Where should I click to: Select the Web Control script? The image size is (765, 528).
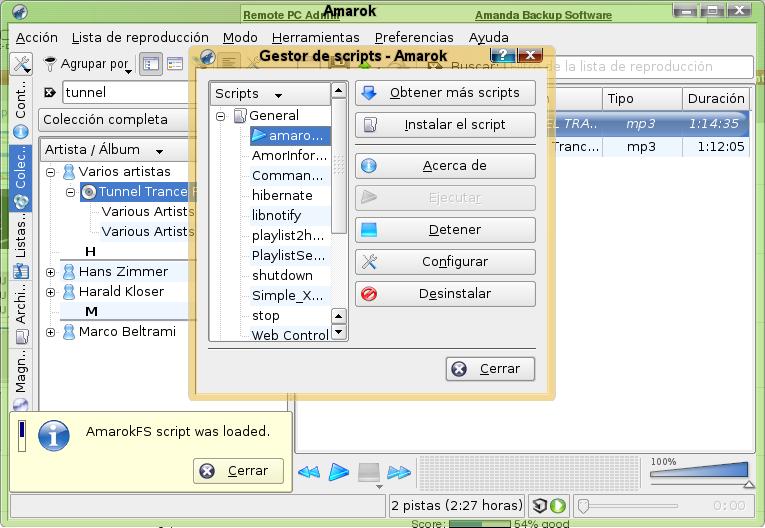[290, 335]
